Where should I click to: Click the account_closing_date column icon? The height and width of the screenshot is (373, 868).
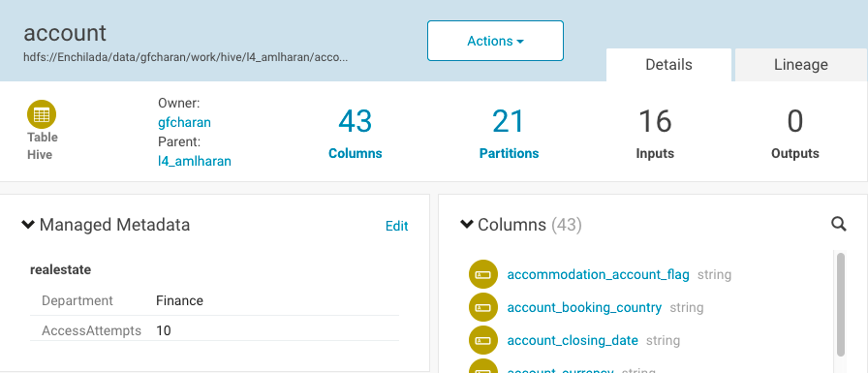[483, 340]
